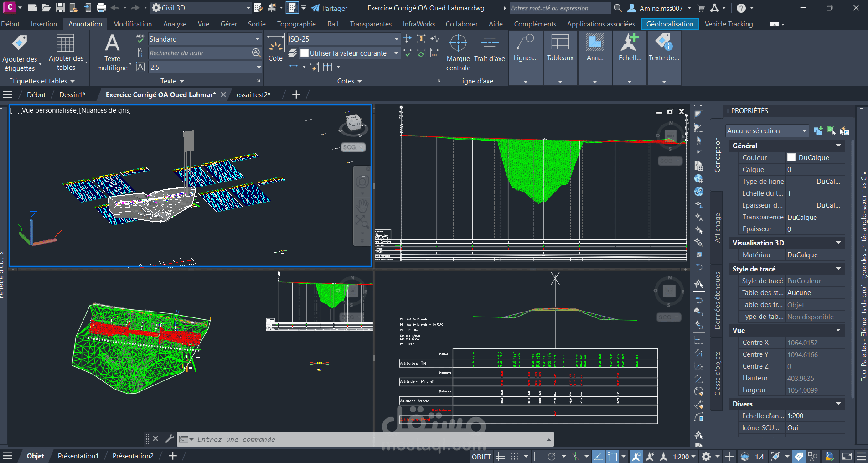868x463 pixels.
Task: Switch to the essai test2* drawing tab
Action: click(253, 94)
